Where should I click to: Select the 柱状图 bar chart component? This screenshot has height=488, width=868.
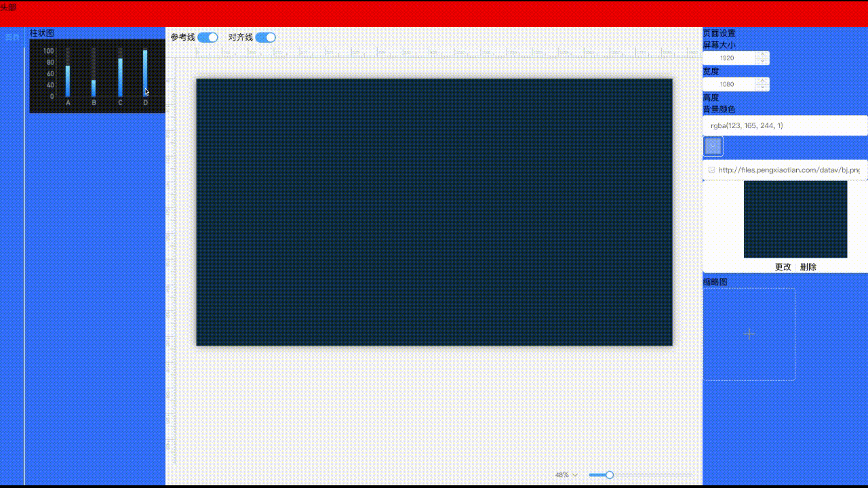point(97,75)
